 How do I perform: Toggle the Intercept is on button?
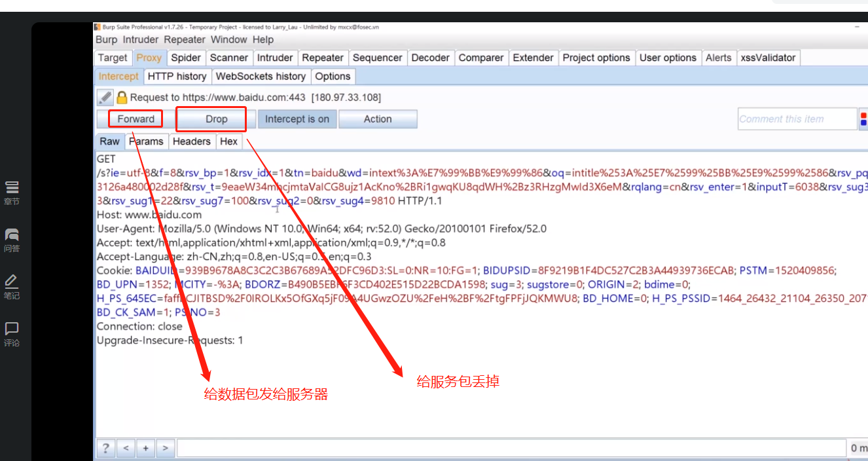click(297, 119)
